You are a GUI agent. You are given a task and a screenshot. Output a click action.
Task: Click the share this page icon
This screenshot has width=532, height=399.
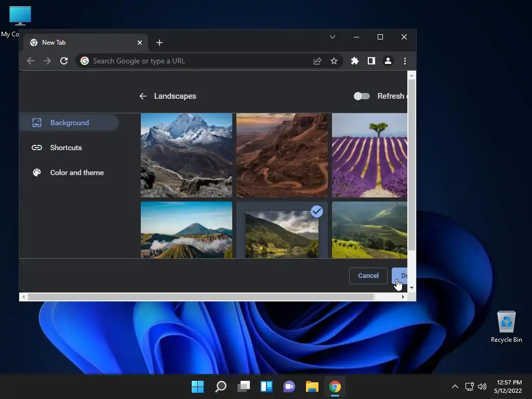coord(317,61)
